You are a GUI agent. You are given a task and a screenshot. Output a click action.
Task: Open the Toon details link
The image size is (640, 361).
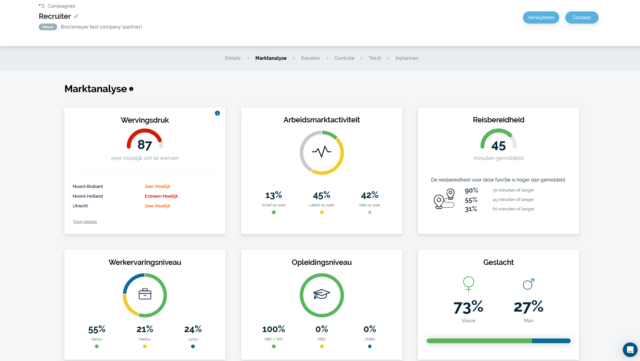(85, 222)
